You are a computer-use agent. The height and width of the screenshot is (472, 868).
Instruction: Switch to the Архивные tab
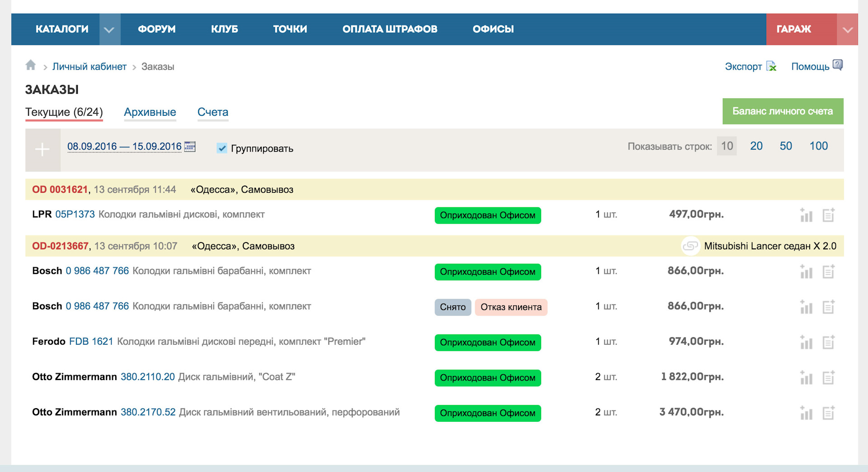150,112
